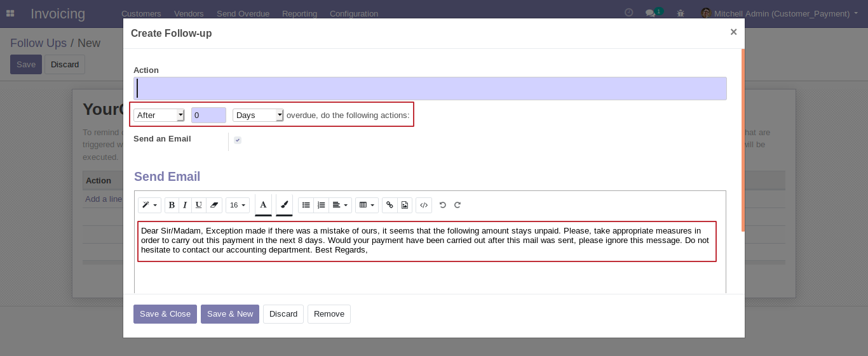Open the Vendors menu
This screenshot has width=868, height=356.
coord(189,13)
